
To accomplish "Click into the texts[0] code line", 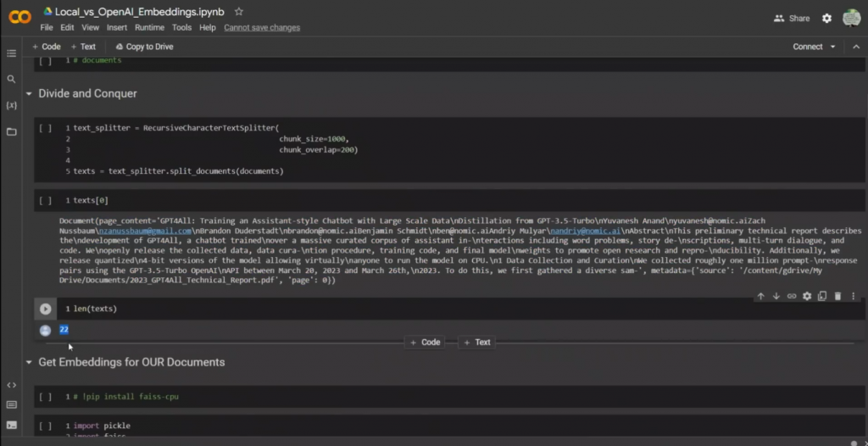I will [91, 201].
